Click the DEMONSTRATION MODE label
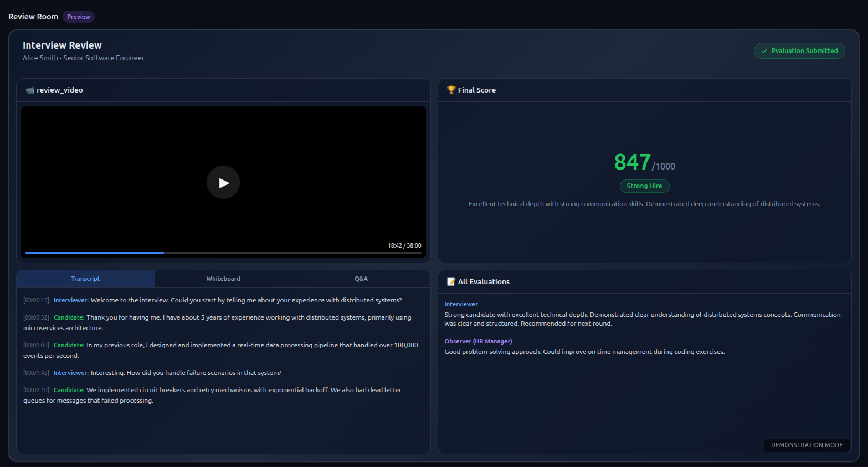The height and width of the screenshot is (467, 868). pos(807,445)
